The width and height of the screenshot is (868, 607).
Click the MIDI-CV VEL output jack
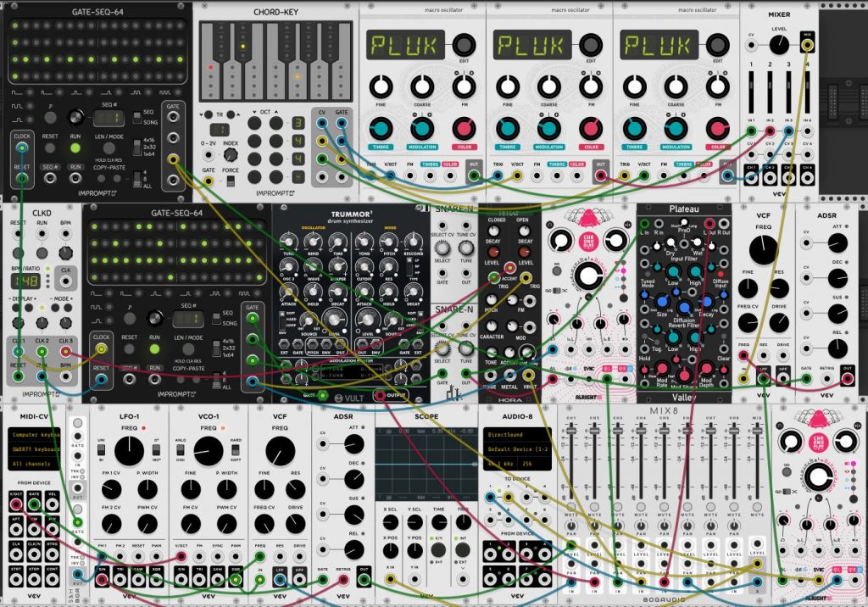[52, 504]
